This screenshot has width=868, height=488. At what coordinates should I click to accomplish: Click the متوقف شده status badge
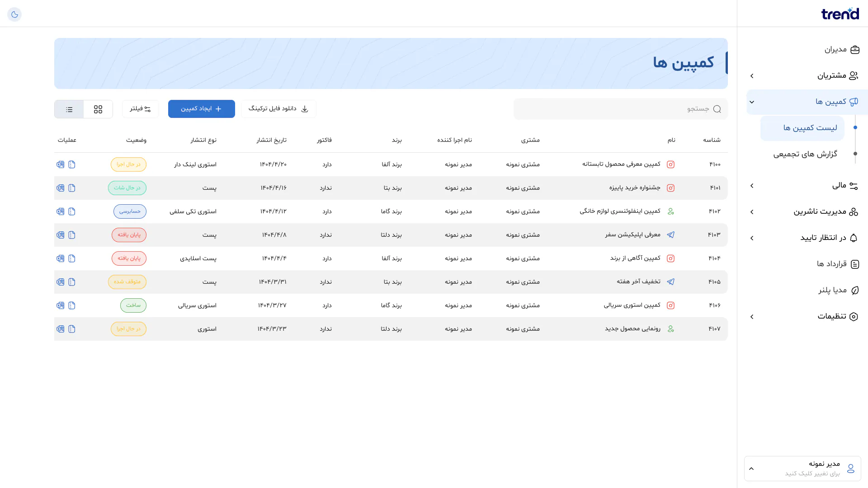127,282
